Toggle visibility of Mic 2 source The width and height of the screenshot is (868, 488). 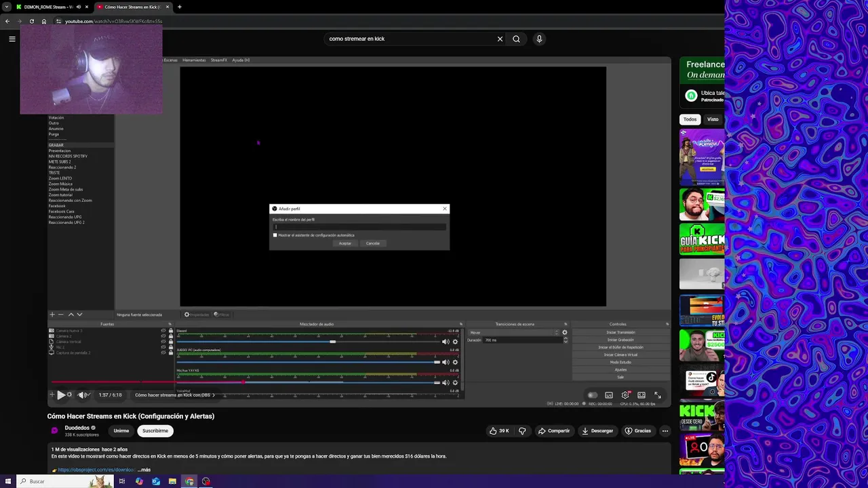(x=163, y=347)
